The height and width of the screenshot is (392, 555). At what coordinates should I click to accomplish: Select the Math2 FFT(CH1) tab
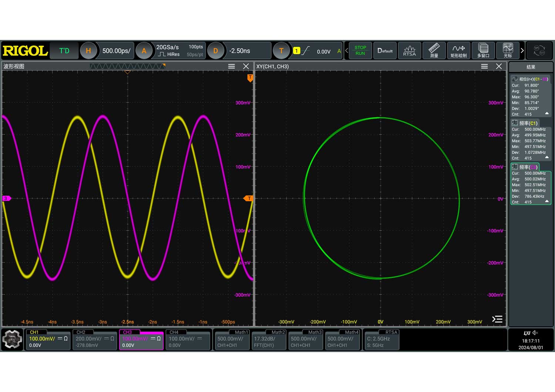point(269,339)
